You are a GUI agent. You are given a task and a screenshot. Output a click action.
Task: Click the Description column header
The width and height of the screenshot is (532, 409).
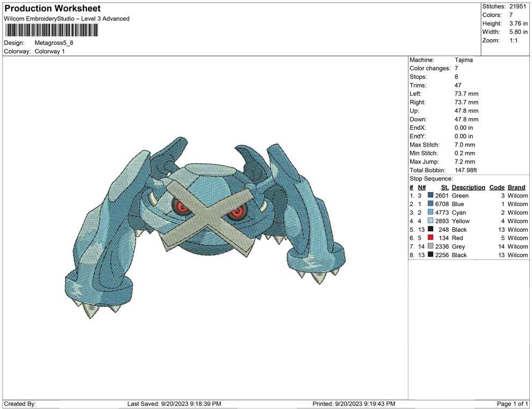[x=469, y=187]
